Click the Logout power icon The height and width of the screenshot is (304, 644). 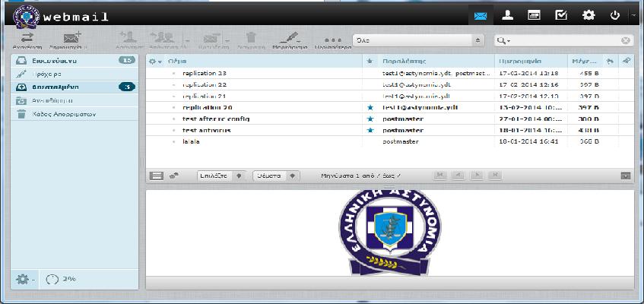point(615,16)
